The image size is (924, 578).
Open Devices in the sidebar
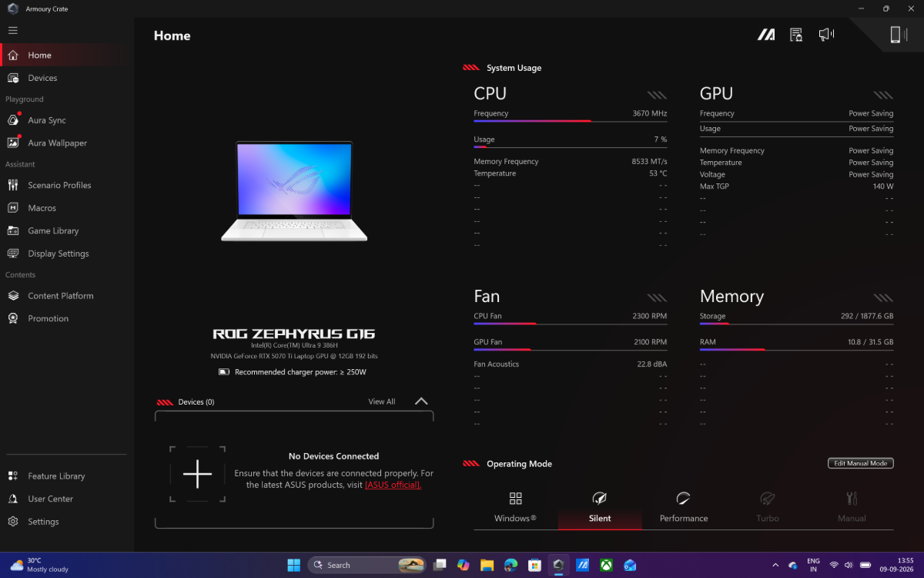(x=66, y=78)
